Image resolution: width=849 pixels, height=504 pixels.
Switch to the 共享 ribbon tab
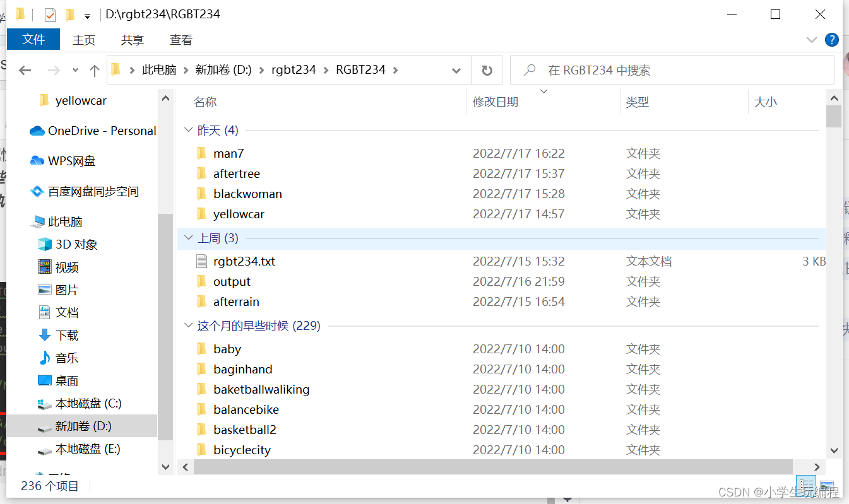point(133,40)
